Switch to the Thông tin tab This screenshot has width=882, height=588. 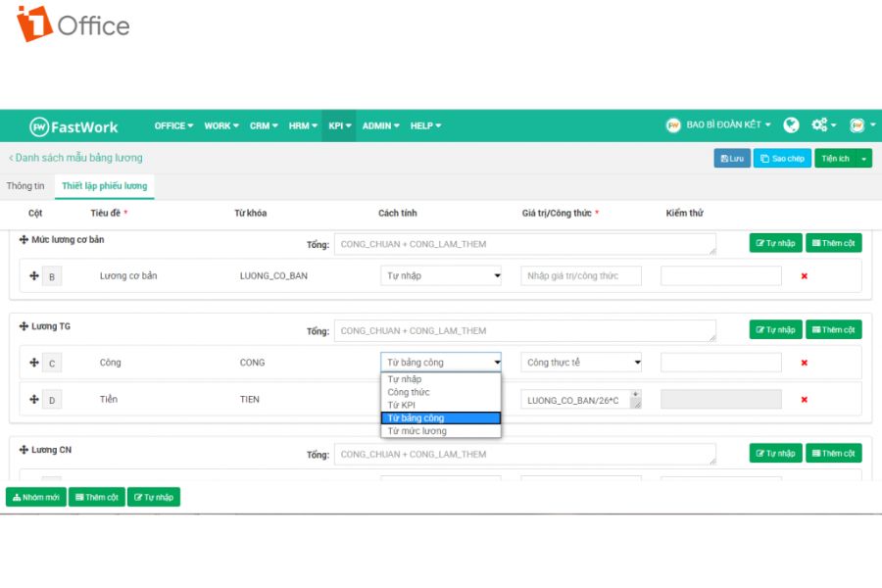click(x=25, y=185)
